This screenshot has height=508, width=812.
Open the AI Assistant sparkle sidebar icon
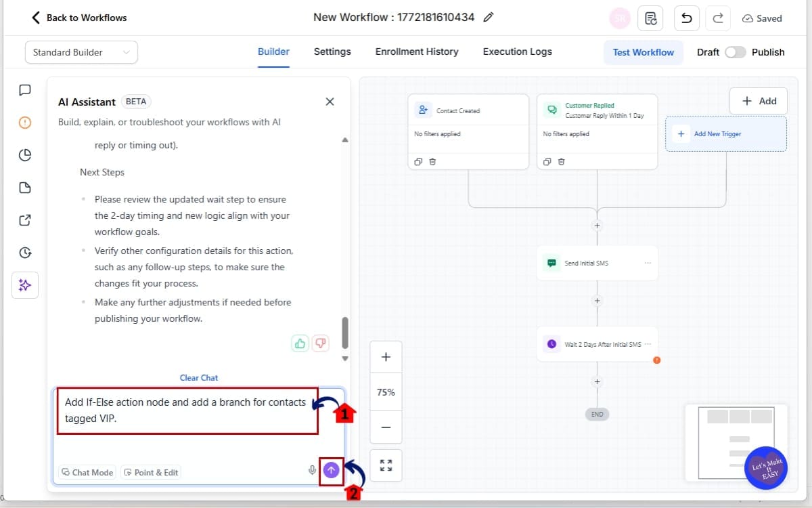tap(25, 285)
